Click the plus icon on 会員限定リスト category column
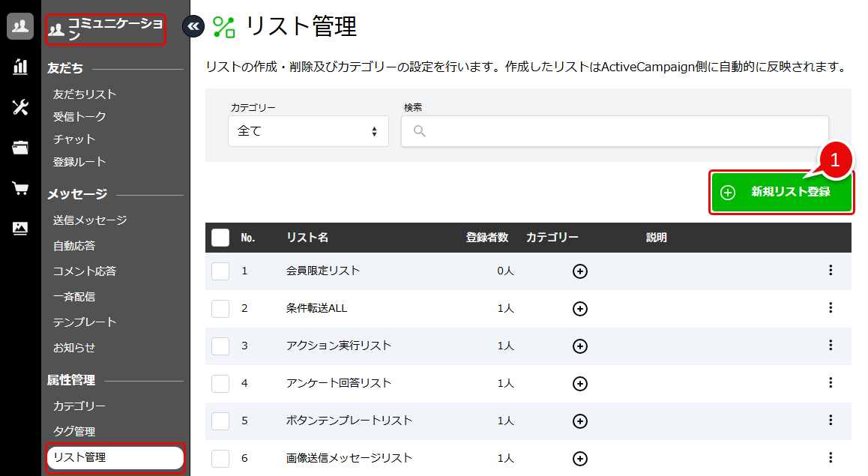This screenshot has width=868, height=476. 579,271
